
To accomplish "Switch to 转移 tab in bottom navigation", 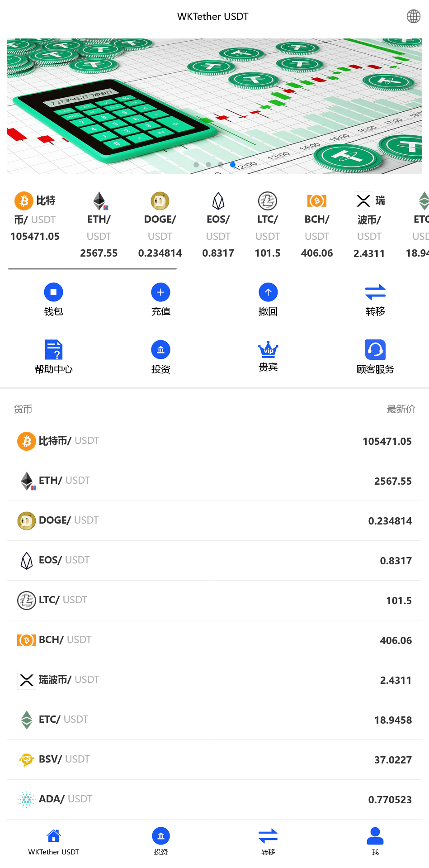I will pos(268,841).
